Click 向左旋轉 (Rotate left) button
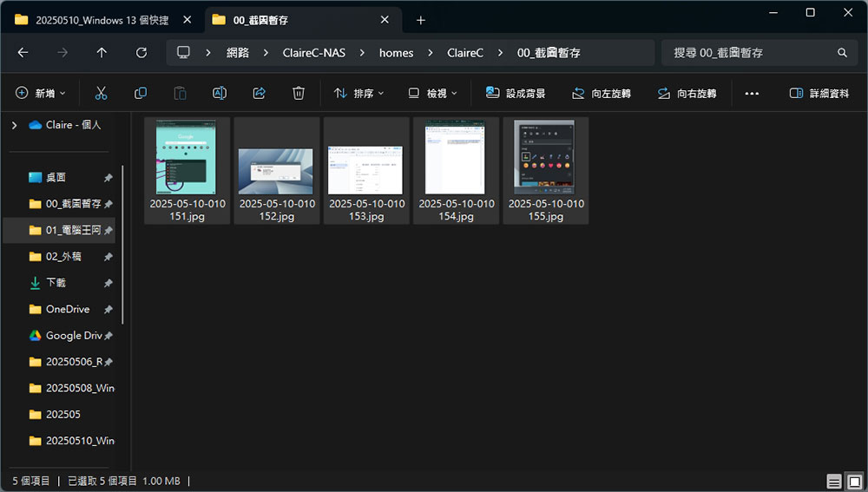 tap(602, 93)
